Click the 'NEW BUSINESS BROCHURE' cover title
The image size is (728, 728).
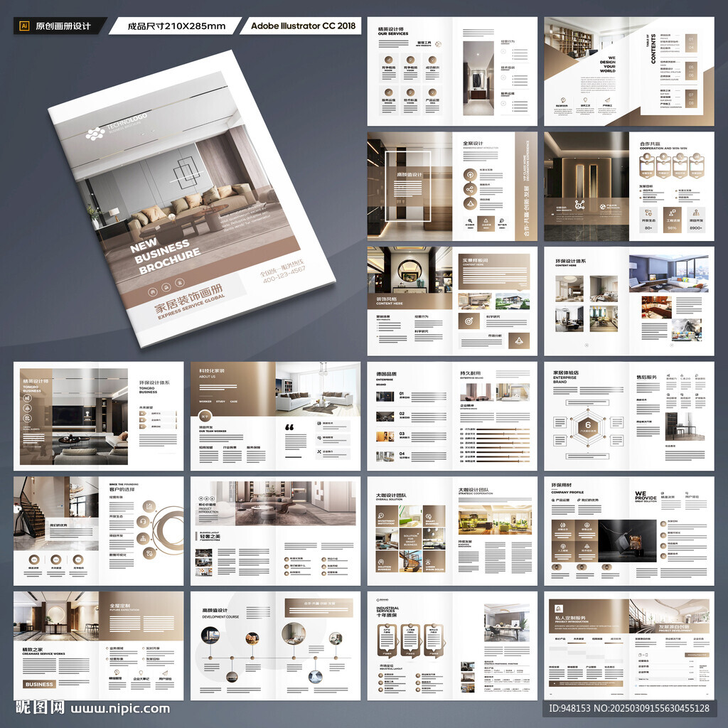coord(164,255)
